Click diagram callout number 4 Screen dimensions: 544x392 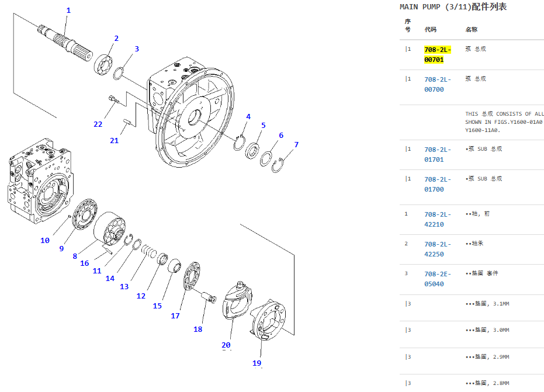tap(248, 117)
